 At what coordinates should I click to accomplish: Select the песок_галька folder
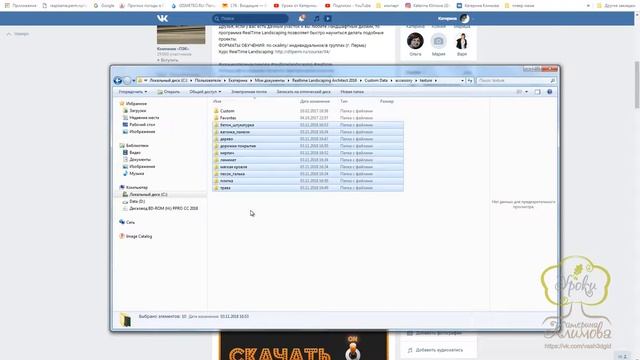click(x=308, y=173)
